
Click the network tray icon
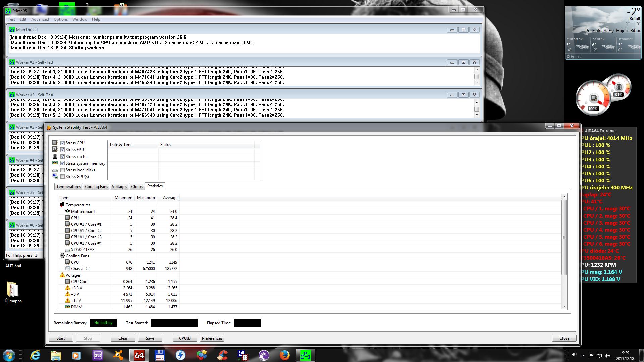(x=599, y=355)
